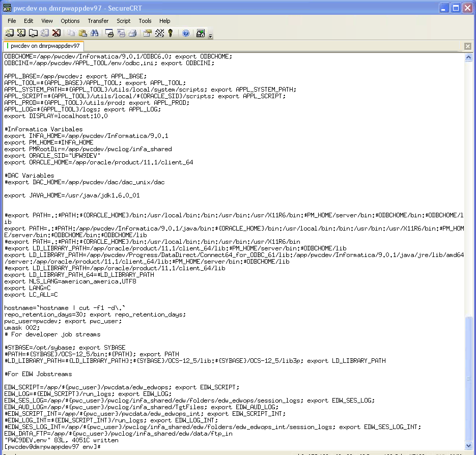Launch SecureFX from the toolbar icon
This screenshot has height=455, width=476.
pyautogui.click(x=201, y=33)
